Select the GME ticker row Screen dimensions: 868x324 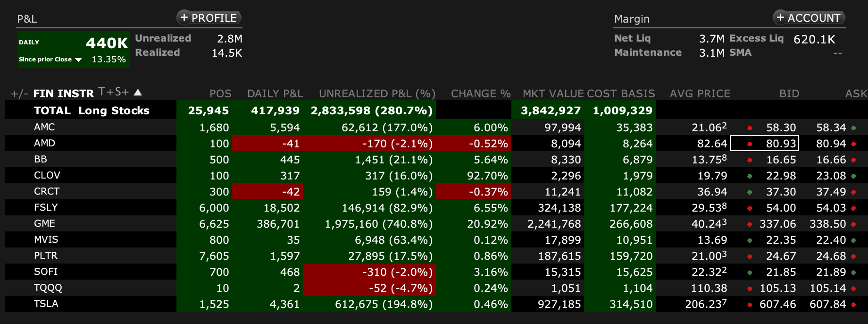44,223
